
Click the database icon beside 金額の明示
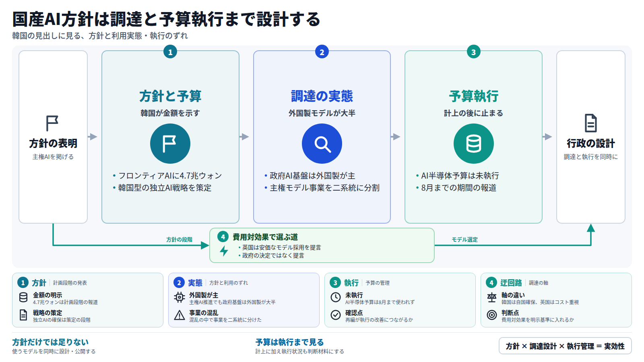point(23,298)
